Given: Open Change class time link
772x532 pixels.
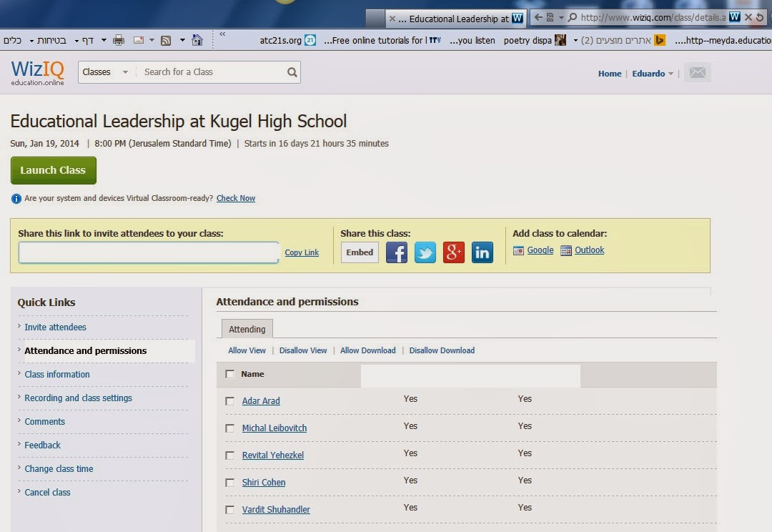Looking at the screenshot, I should [x=59, y=469].
